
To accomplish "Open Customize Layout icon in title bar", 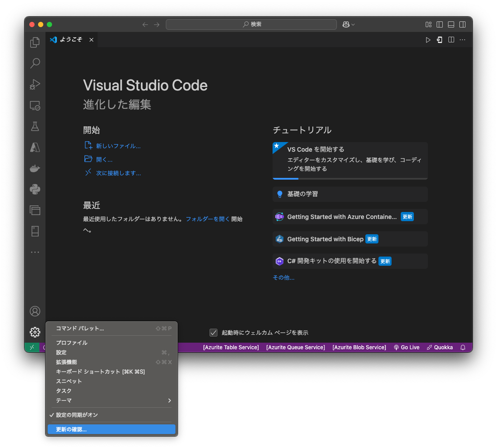I will click(429, 24).
